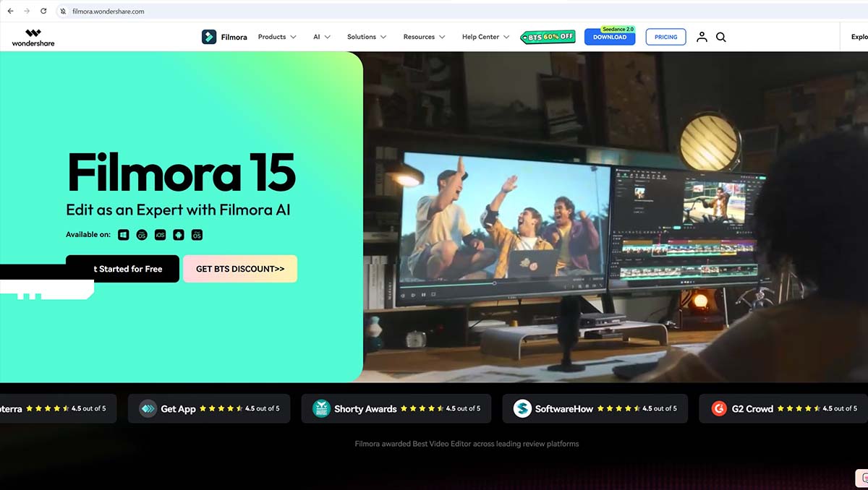Click the BTS 60% OFF ticket badge
This screenshot has width=868, height=490.
(548, 37)
